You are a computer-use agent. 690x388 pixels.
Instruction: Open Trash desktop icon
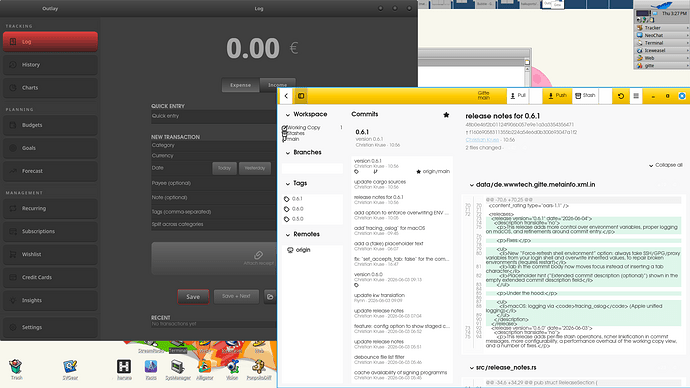(x=16, y=369)
